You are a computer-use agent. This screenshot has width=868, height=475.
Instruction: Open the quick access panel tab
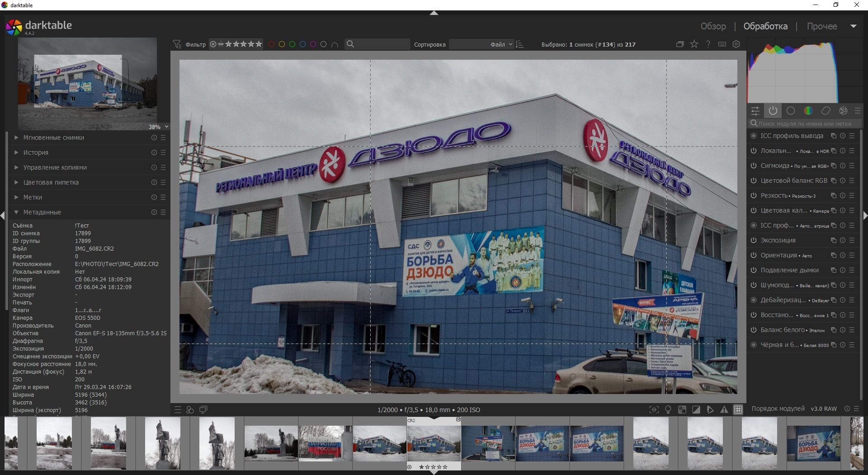(x=755, y=111)
